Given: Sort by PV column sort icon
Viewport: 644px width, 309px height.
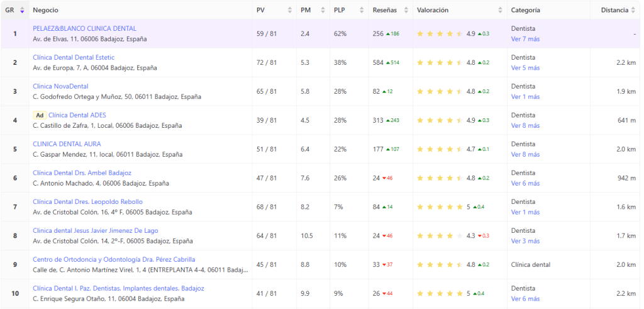Looking at the screenshot, I should (290, 10).
